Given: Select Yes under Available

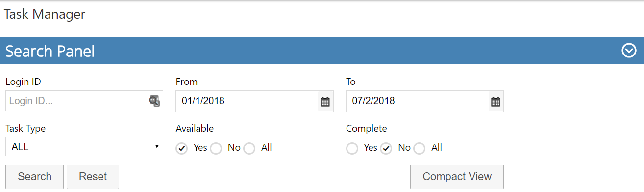Looking at the screenshot, I should coord(182,148).
